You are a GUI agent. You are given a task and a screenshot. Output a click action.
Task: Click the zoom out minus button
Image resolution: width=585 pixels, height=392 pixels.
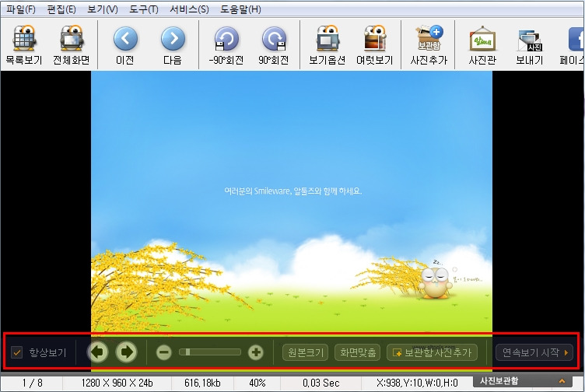point(164,352)
